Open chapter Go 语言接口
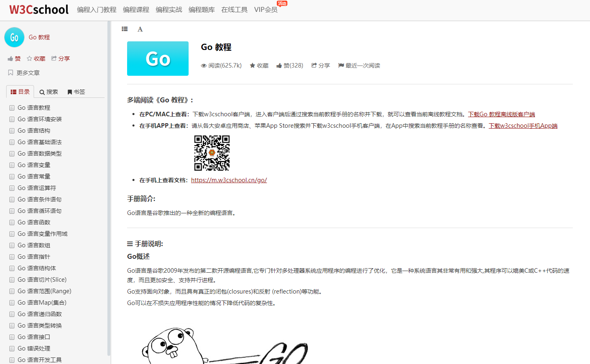 tap(34, 337)
